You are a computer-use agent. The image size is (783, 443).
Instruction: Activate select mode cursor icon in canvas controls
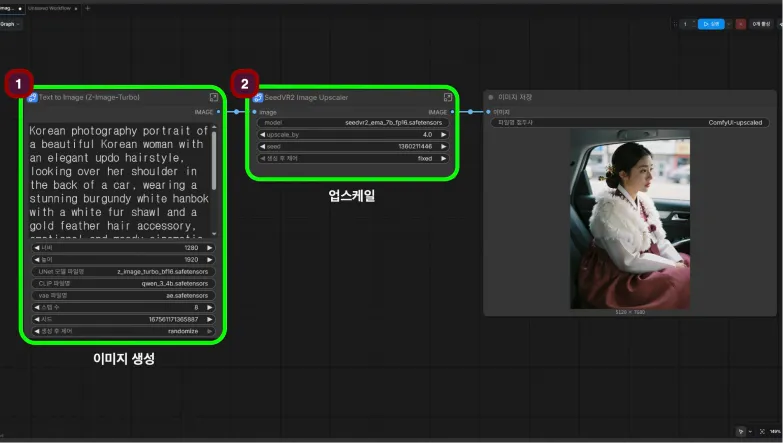click(x=741, y=431)
